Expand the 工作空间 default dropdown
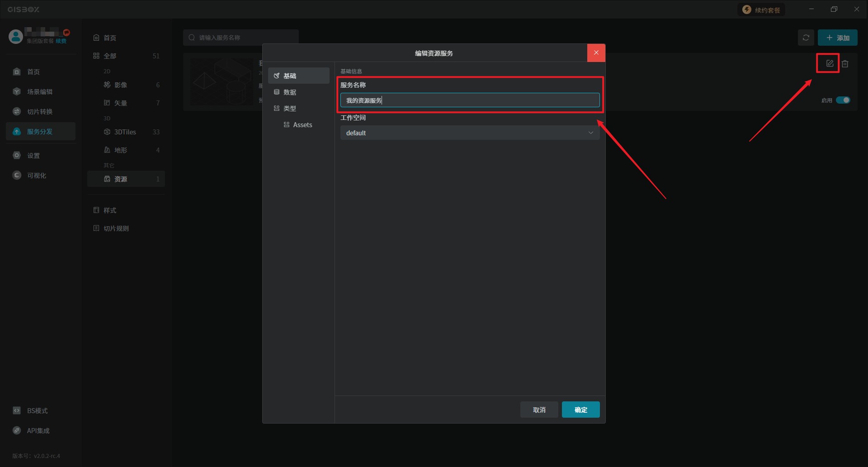The width and height of the screenshot is (868, 467). [469, 133]
